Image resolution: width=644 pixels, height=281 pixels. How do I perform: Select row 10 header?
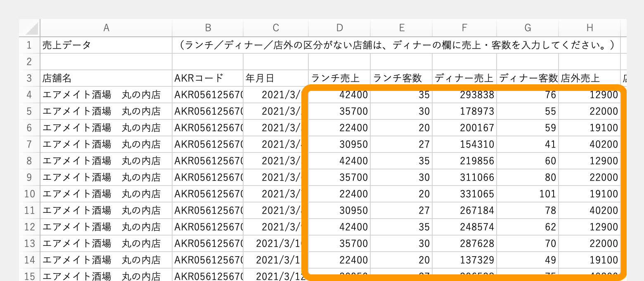pos(30,194)
